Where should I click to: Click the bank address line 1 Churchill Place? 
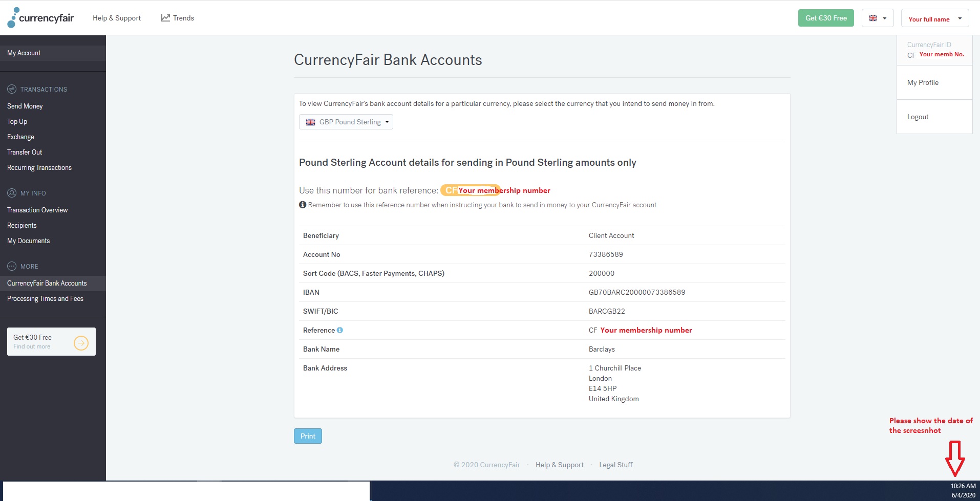tap(615, 368)
